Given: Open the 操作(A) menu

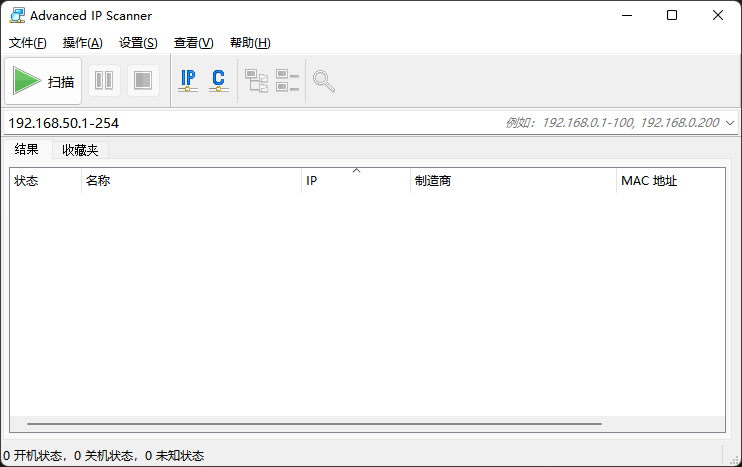Looking at the screenshot, I should [83, 43].
